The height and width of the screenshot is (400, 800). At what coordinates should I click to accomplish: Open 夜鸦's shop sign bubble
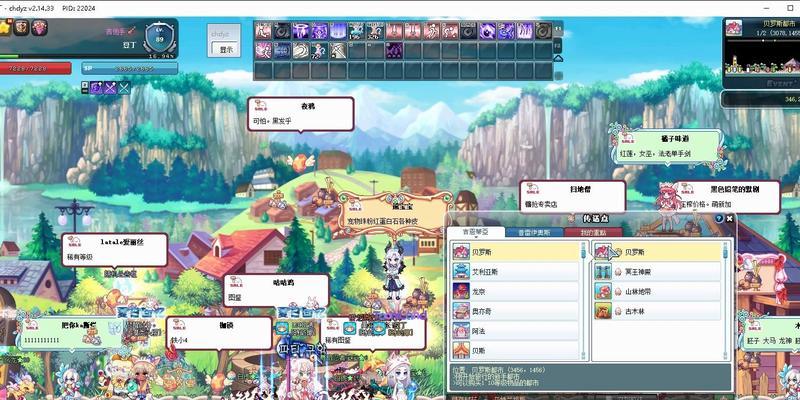click(x=301, y=114)
